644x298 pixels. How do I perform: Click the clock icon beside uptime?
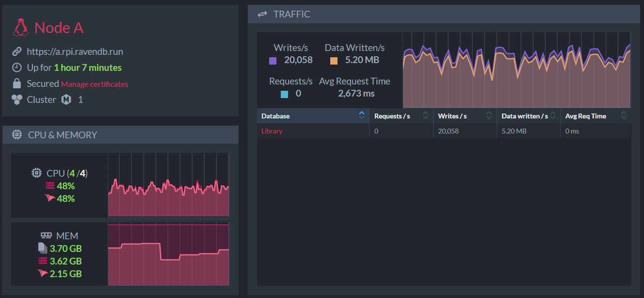pyautogui.click(x=17, y=67)
